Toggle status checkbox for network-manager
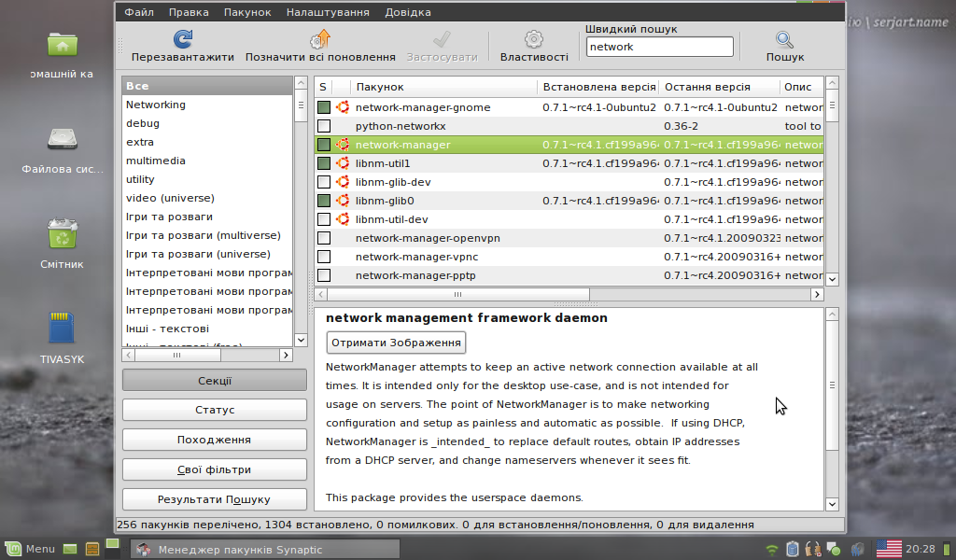Screen dimensions: 956x560 [x=324, y=145]
